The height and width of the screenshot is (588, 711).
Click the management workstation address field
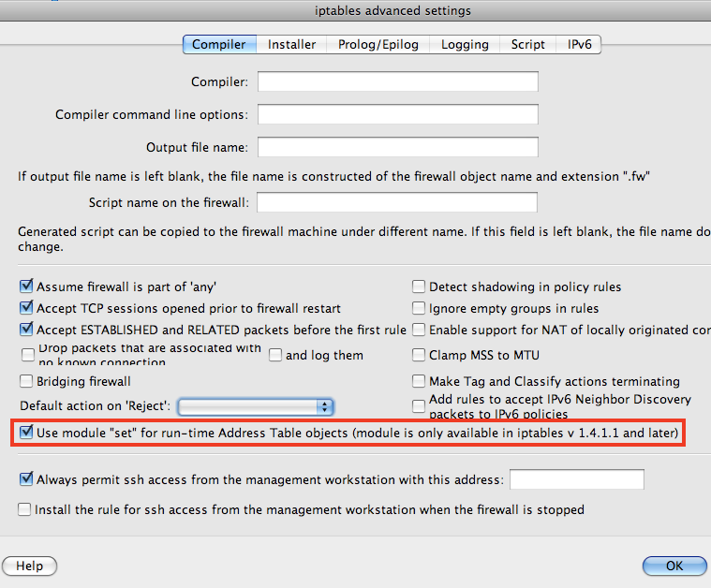[x=577, y=479]
